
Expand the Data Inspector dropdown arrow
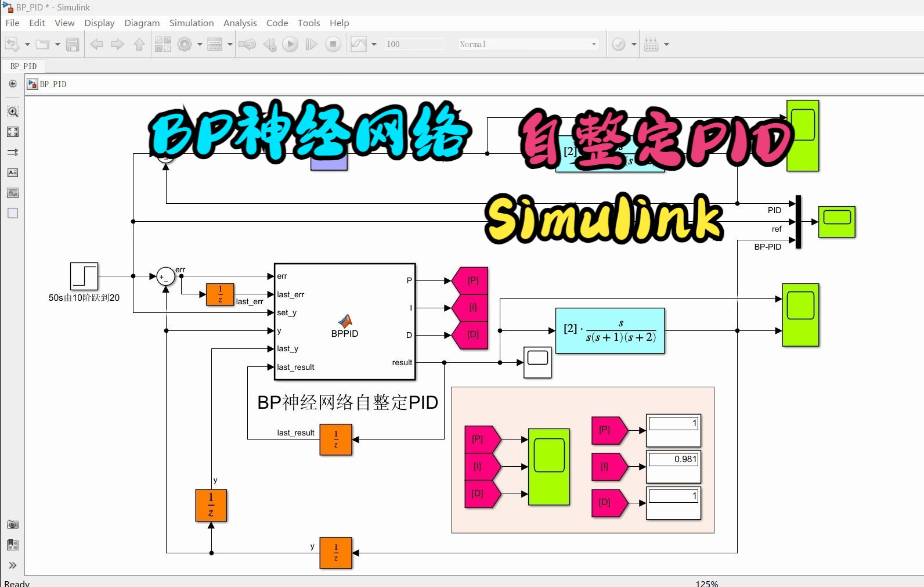[x=374, y=44]
